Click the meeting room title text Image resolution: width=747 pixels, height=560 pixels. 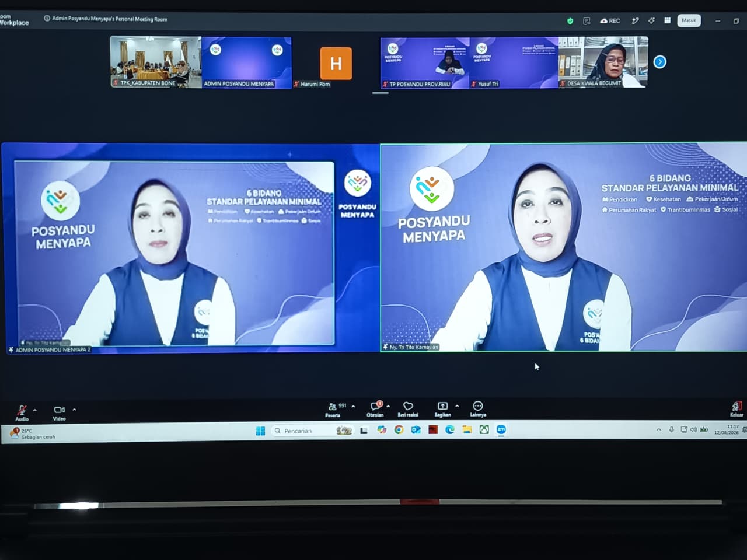tap(110, 19)
